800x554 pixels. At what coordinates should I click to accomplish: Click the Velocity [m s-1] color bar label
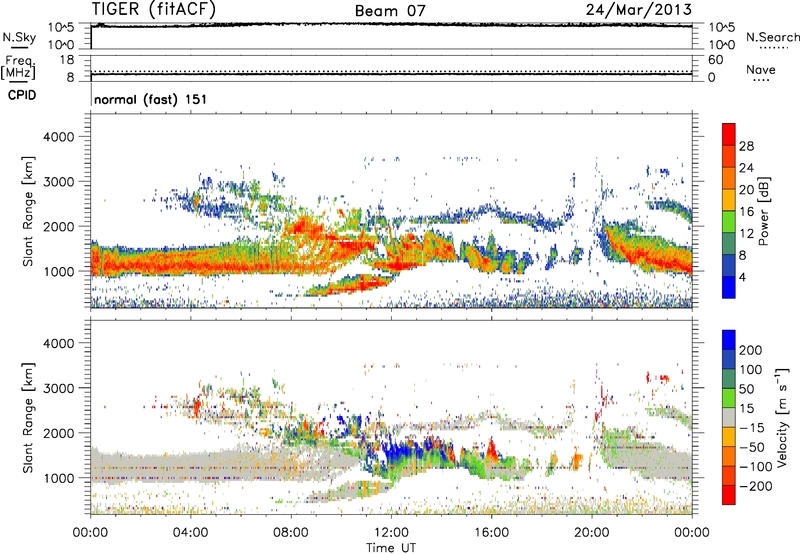click(783, 417)
